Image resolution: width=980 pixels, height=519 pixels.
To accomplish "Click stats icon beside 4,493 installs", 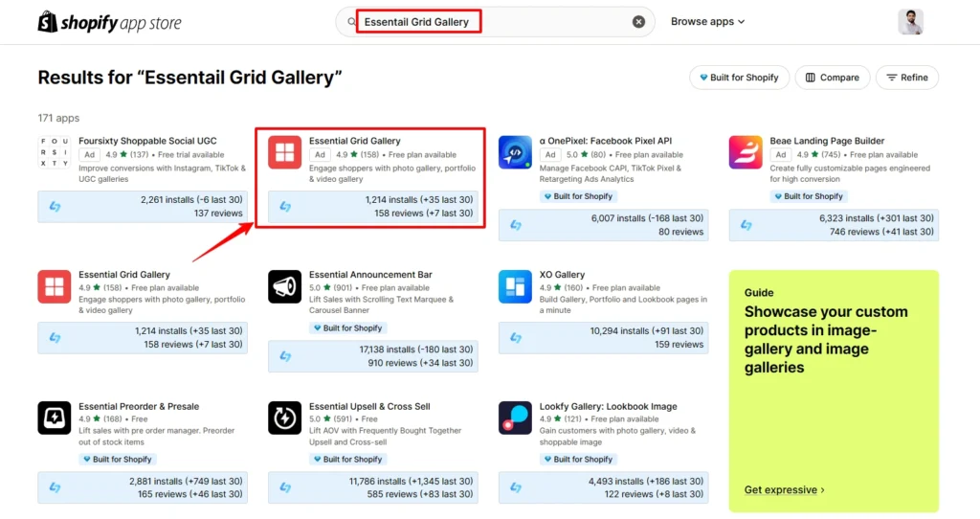I will coord(516,487).
